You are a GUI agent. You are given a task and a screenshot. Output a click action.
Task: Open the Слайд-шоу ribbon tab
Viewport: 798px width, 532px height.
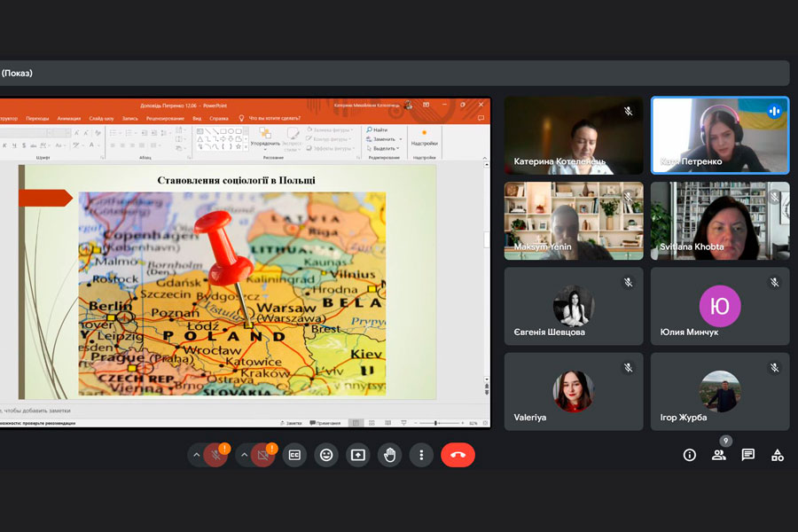[x=101, y=118]
